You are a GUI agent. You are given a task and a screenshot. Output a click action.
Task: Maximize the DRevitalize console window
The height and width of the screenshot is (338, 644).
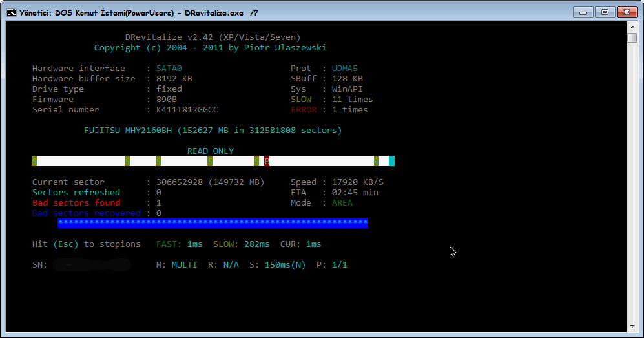605,12
